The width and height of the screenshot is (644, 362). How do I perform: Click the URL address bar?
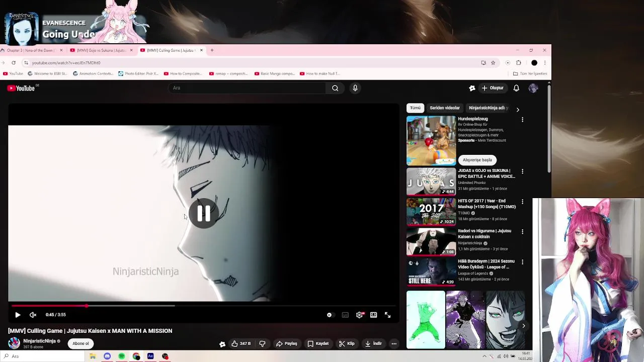click(252, 63)
